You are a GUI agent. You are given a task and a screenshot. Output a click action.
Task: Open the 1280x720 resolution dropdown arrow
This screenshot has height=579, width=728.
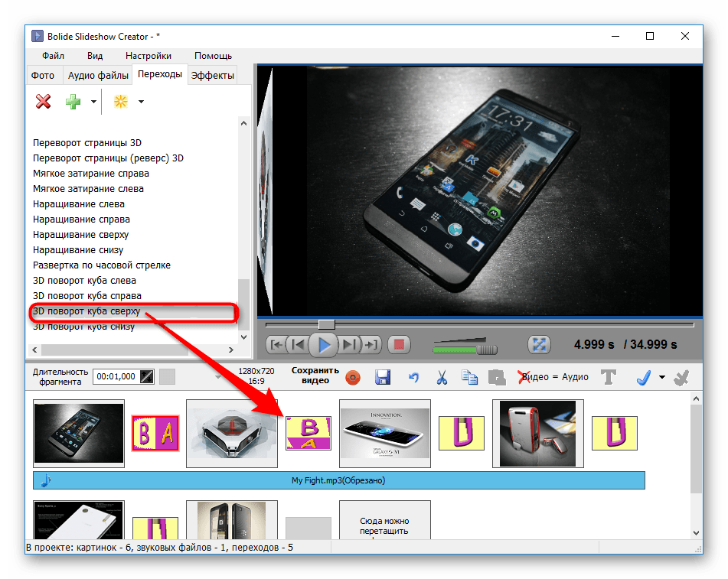[218, 377]
